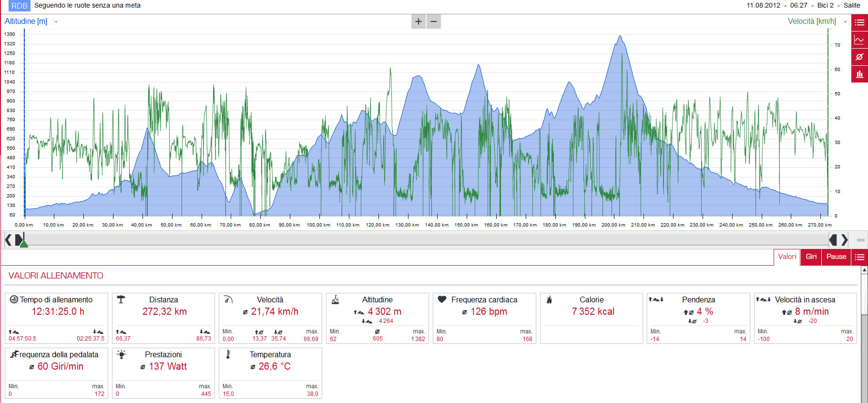
Task: Expand the Altitudine [m] dropdown arrow
Action: point(56,22)
